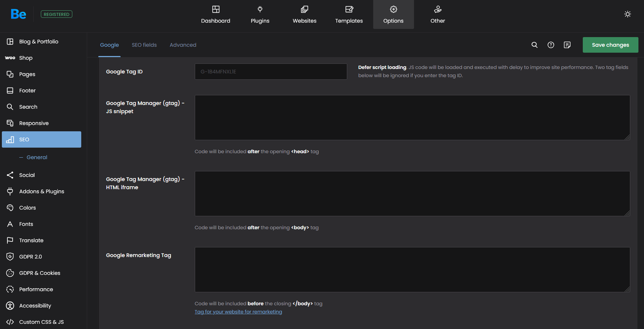Switch to the SEO fields tab

click(144, 45)
